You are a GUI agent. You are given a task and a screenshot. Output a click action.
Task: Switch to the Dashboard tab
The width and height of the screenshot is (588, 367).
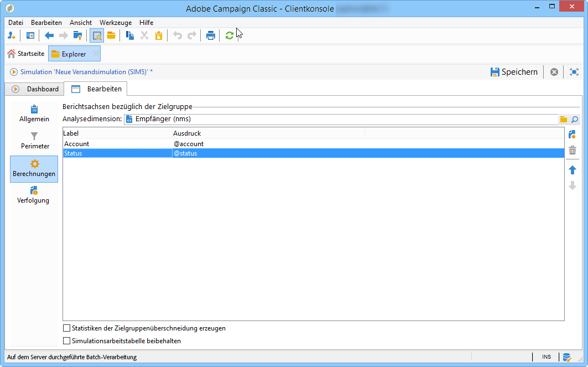coord(35,89)
